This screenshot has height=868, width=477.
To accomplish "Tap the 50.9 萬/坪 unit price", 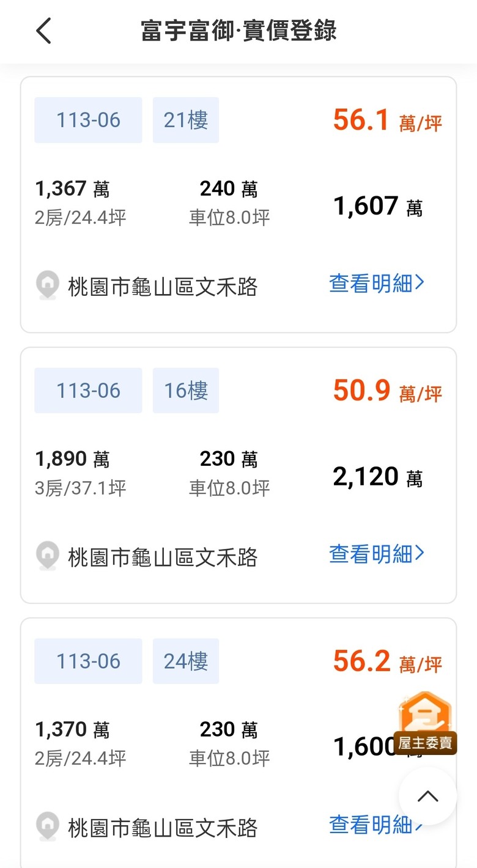I will click(x=388, y=391).
